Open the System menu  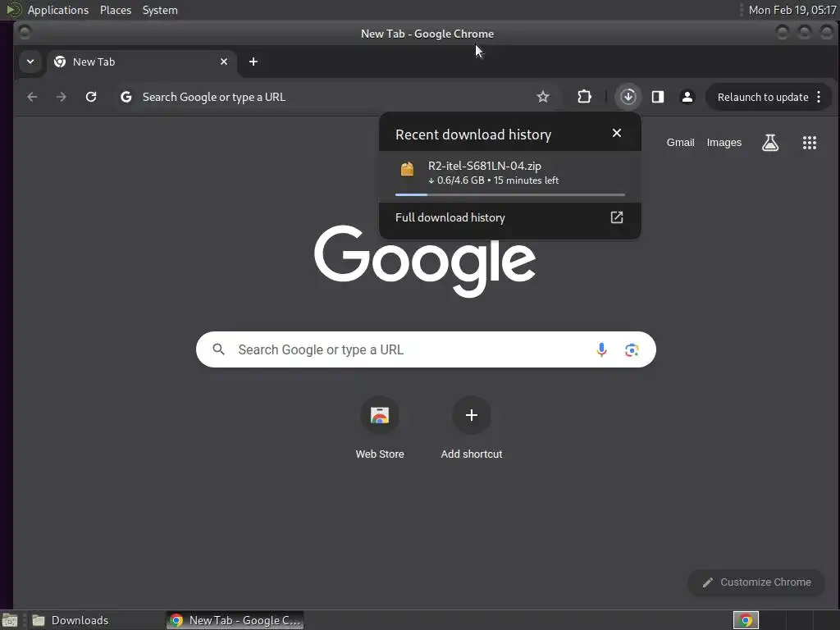point(160,10)
